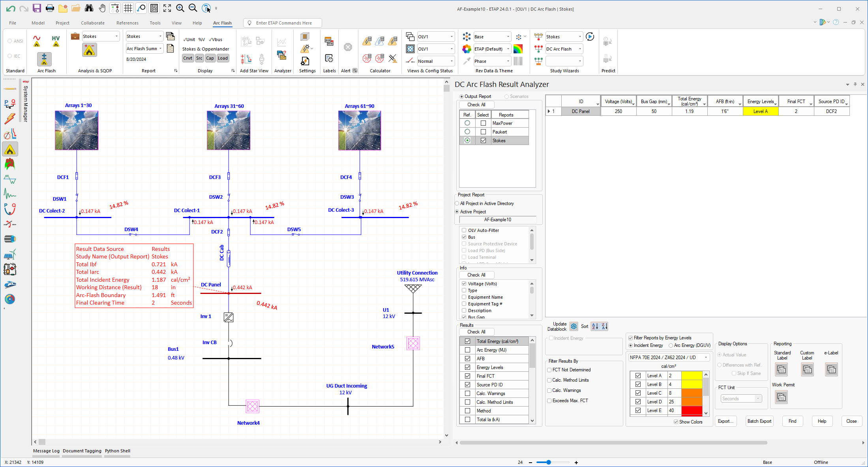The width and height of the screenshot is (868, 467).
Task: Open the Find binoculars icon in the toolbar
Action: point(89,8)
